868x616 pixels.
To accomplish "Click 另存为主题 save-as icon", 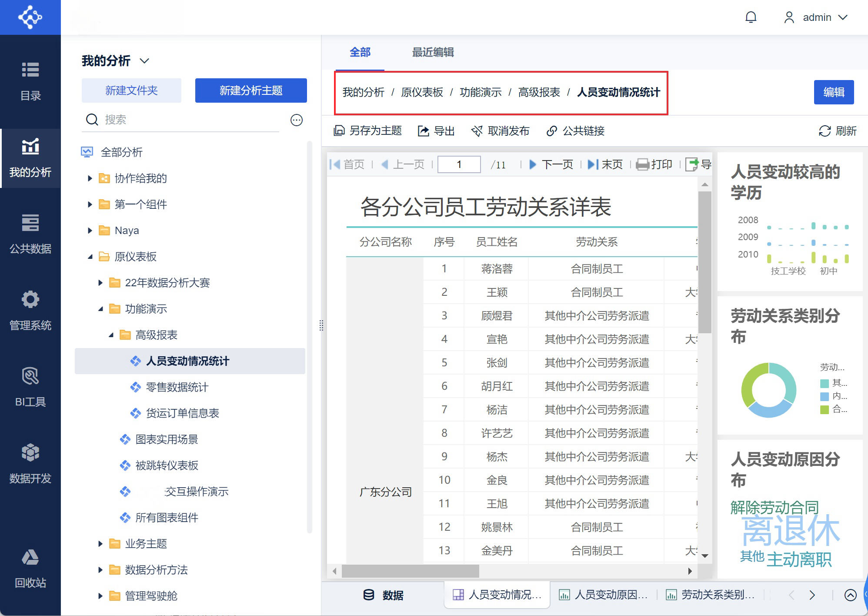I will pos(339,131).
